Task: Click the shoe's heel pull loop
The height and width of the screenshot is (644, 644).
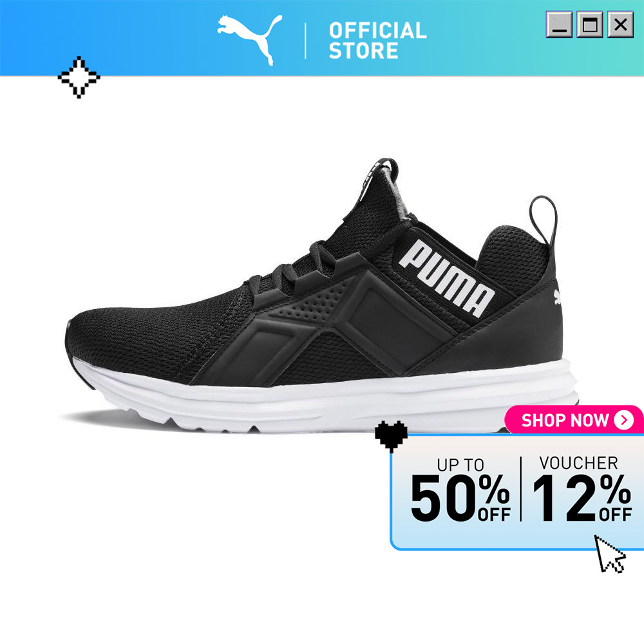Action: click(544, 220)
